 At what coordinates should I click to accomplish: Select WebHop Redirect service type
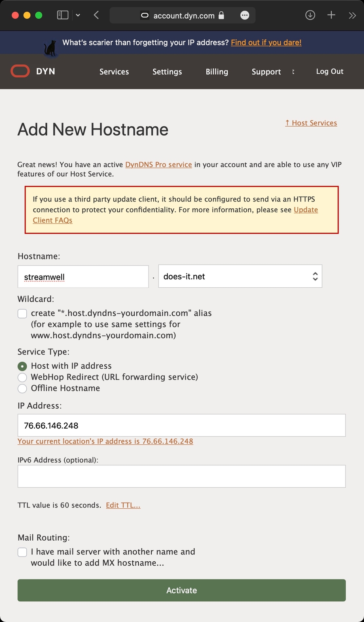[22, 378]
